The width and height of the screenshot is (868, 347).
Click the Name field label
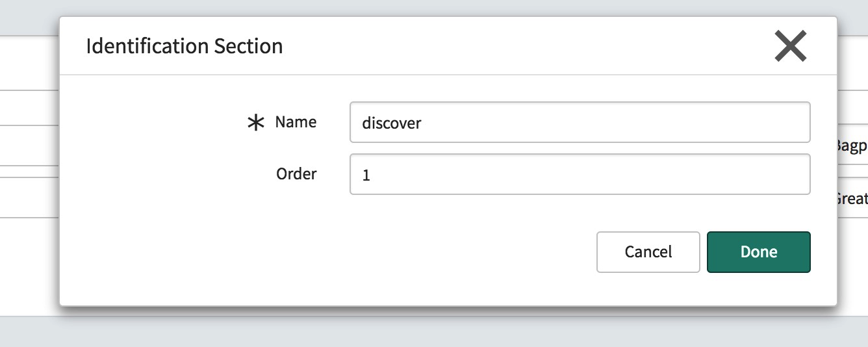point(296,122)
